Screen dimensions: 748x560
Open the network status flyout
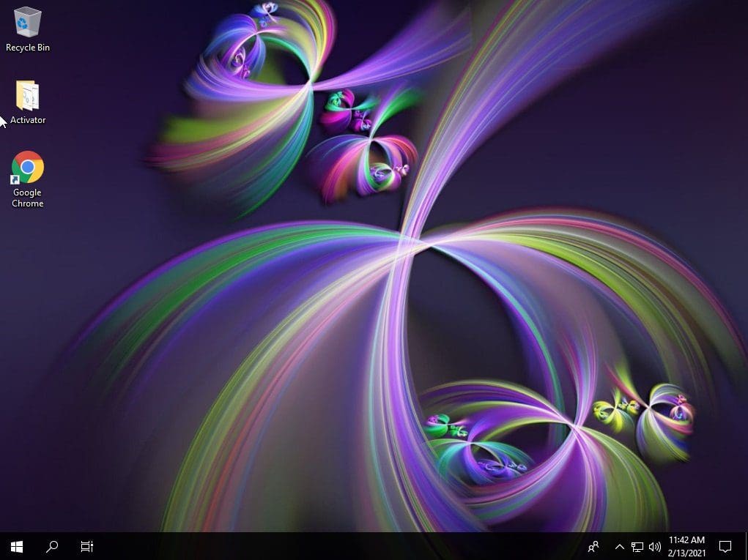click(x=637, y=547)
